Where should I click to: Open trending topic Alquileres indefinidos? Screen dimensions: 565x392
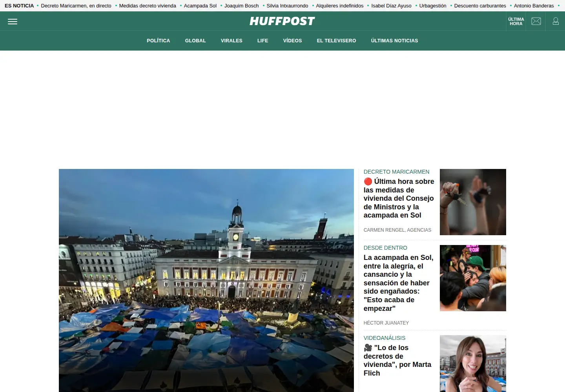point(340,6)
